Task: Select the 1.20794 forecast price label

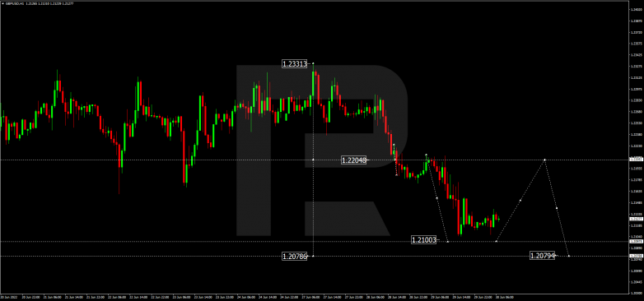Action: click(x=543, y=256)
